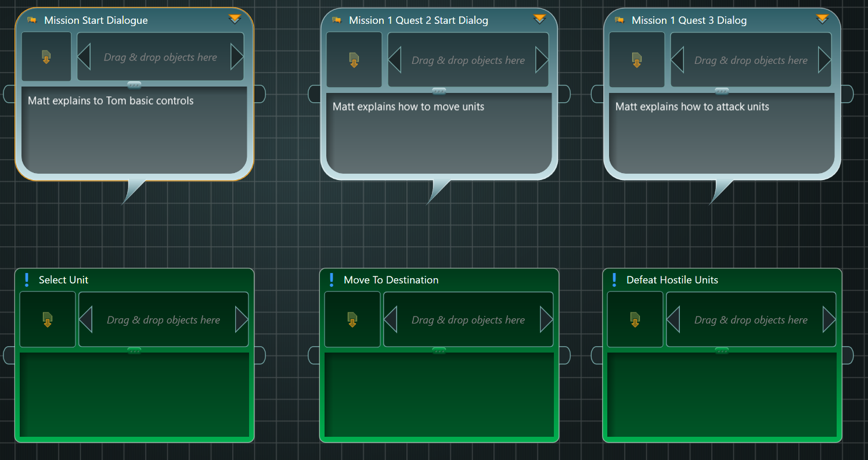Screen dimensions: 868x460
Task: Click the right arrow in Defeat Hostile Units
Action: click(829, 319)
